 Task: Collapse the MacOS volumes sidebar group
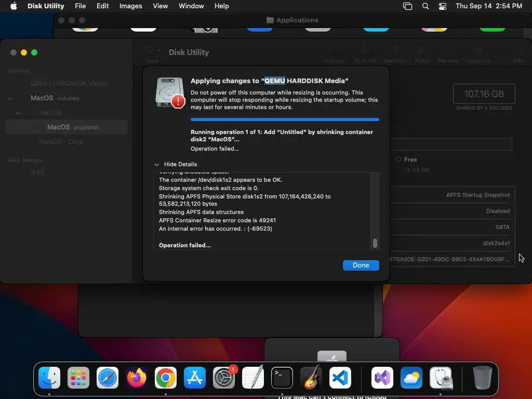(10, 98)
